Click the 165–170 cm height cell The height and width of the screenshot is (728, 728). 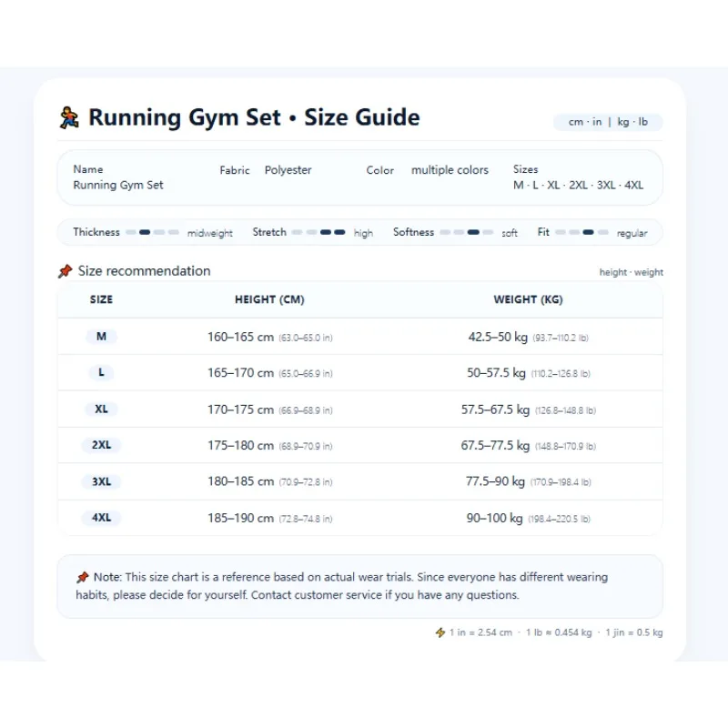269,373
